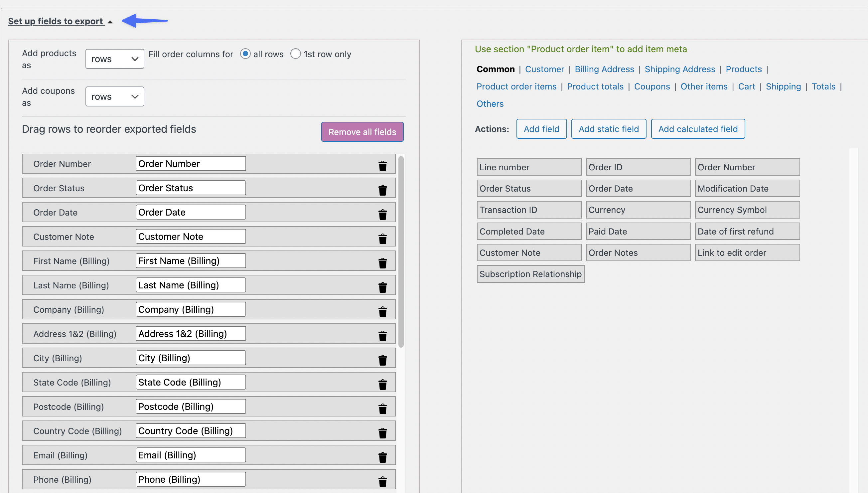Open the 'Add coupons as' dropdown

tap(114, 96)
